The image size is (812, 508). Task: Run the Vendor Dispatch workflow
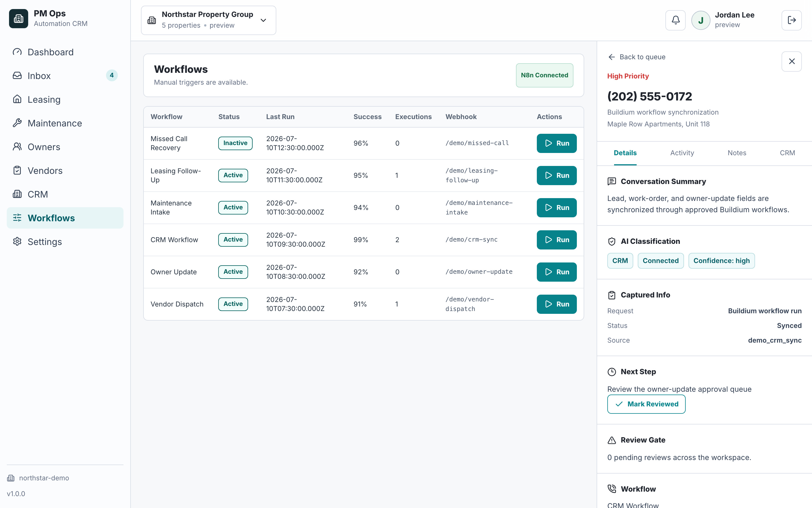tap(557, 304)
